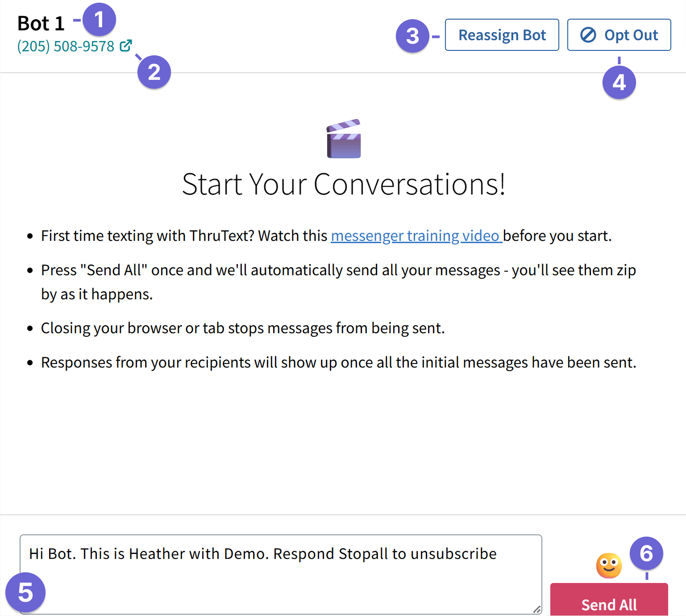Open the emoji picker smiley icon

(x=608, y=565)
